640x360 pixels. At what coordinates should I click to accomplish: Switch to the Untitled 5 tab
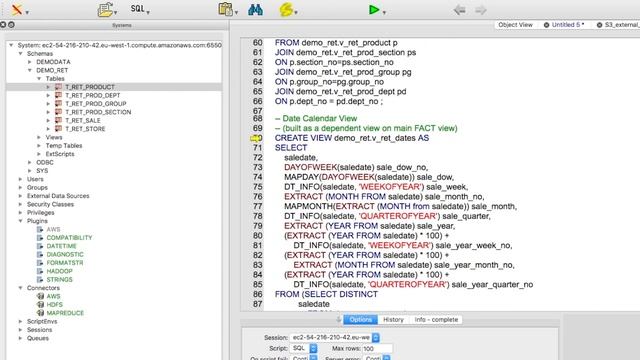click(x=568, y=25)
